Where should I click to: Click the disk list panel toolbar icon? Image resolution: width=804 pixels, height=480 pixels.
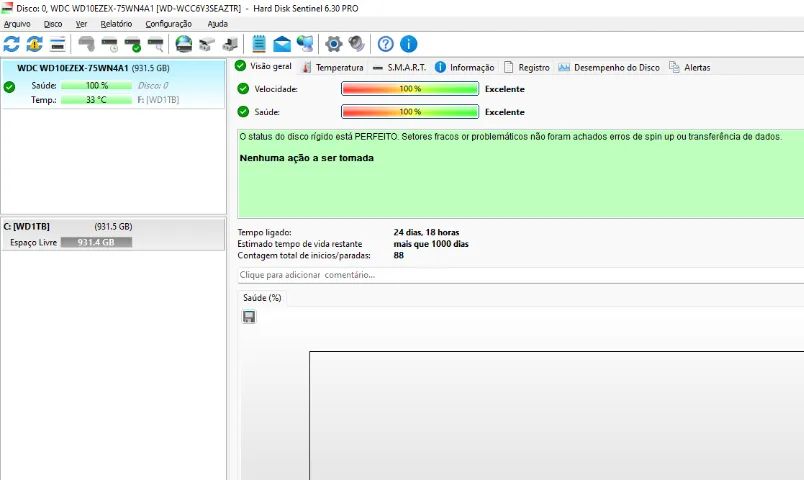pyautogui.click(x=57, y=44)
